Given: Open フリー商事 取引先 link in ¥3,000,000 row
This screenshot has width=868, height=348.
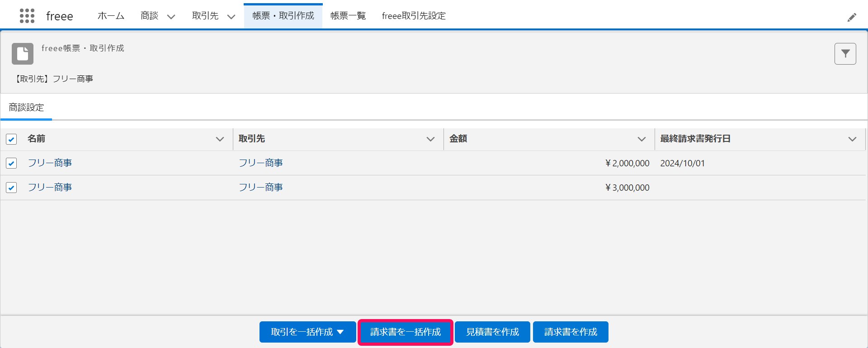Looking at the screenshot, I should coord(261,188).
